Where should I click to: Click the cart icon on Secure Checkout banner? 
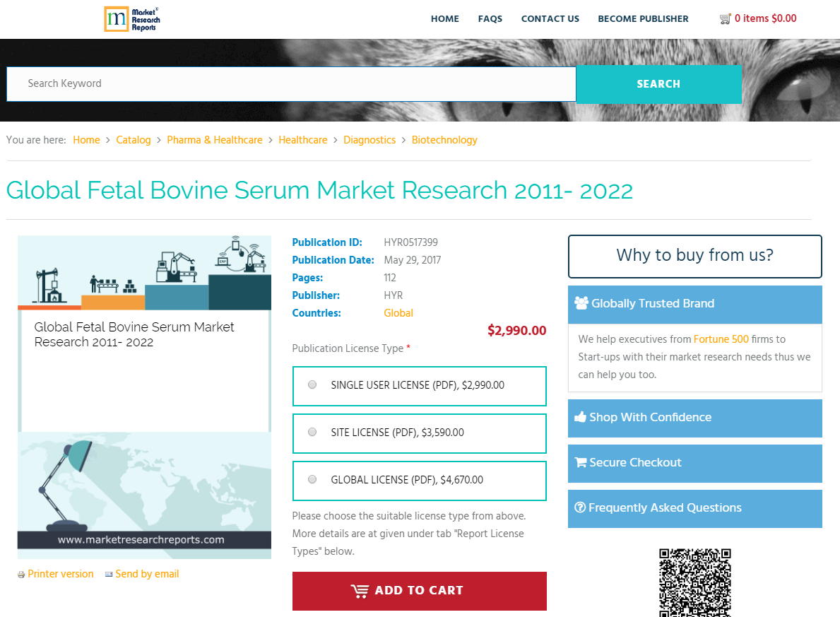[x=581, y=462]
